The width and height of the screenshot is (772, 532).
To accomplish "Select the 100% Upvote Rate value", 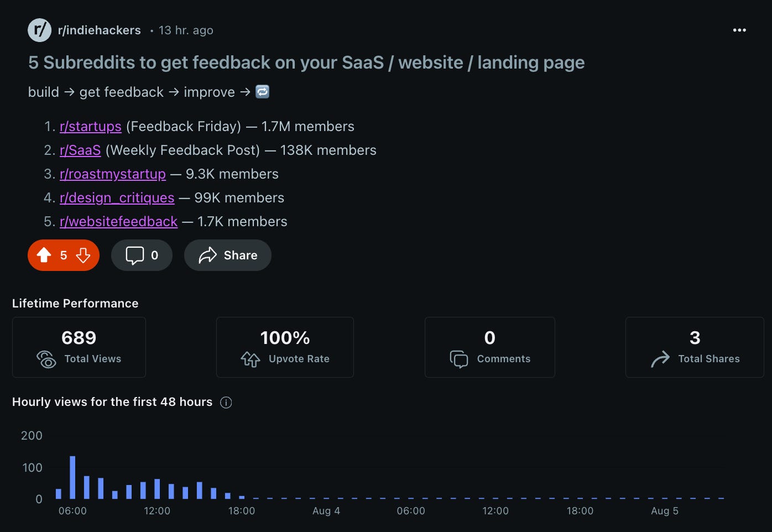I will pyautogui.click(x=285, y=338).
